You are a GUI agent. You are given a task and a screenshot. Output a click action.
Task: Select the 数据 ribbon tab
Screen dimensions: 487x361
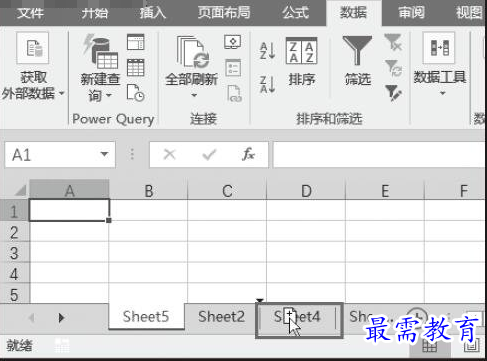click(x=353, y=13)
